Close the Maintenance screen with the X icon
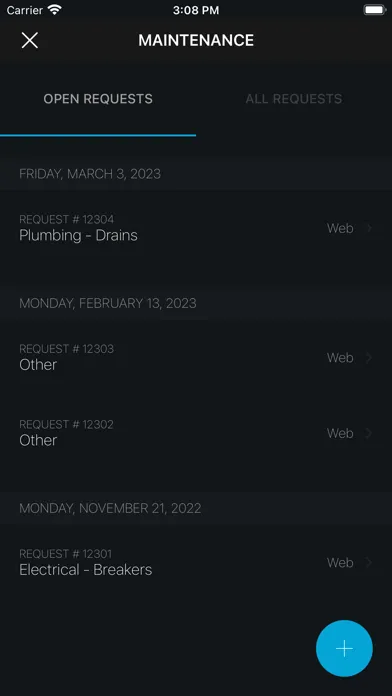This screenshot has height=696, width=392. (30, 40)
